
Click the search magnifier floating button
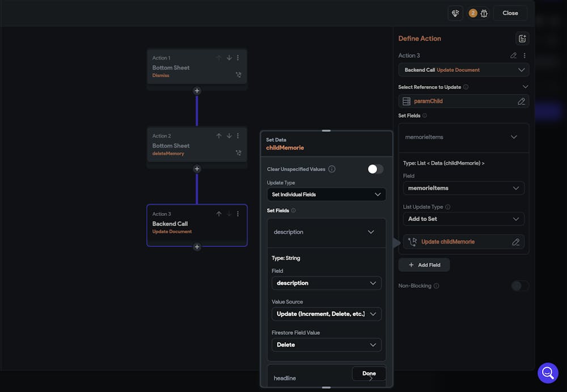[x=548, y=373]
